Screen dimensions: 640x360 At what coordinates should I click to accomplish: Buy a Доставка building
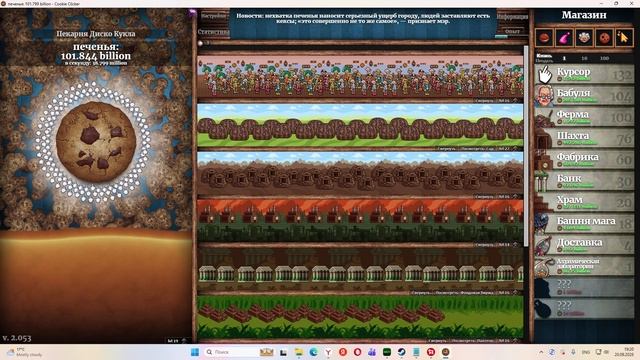click(x=584, y=245)
